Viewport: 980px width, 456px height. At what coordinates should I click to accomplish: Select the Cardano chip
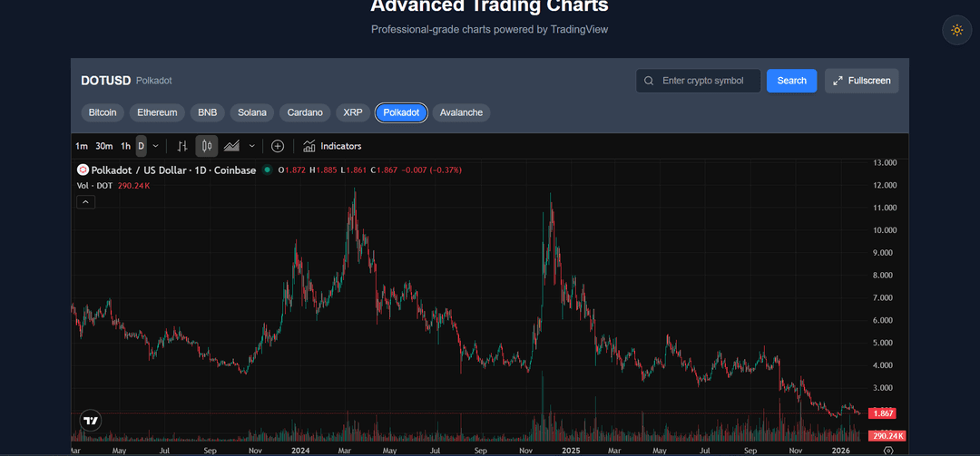[305, 113]
